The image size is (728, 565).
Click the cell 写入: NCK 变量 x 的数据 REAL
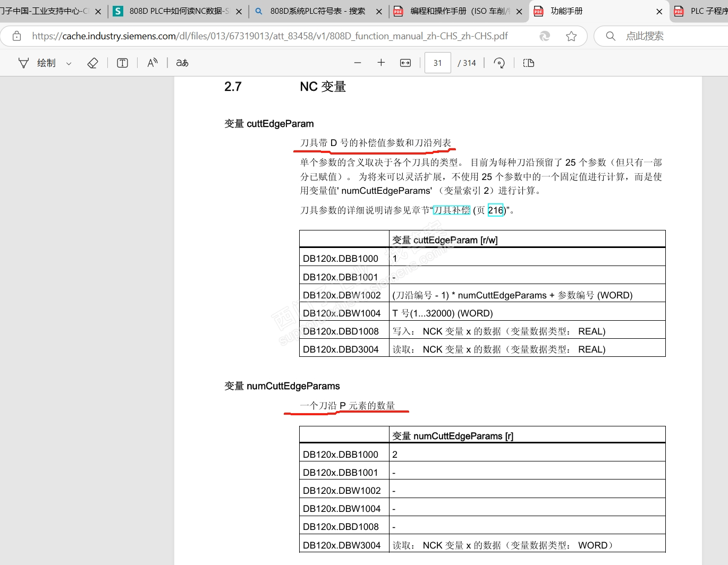tap(527, 330)
